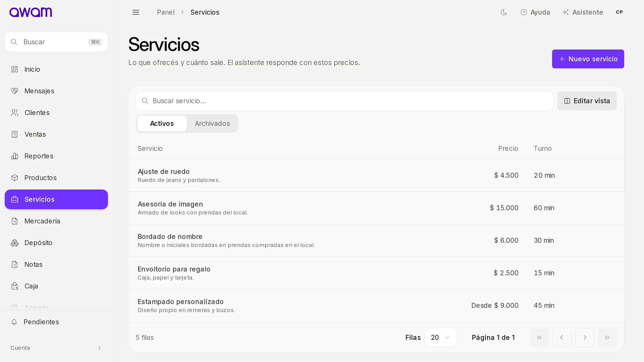This screenshot has width=644, height=362.
Task: Select the Activos tab
Action: [162, 123]
